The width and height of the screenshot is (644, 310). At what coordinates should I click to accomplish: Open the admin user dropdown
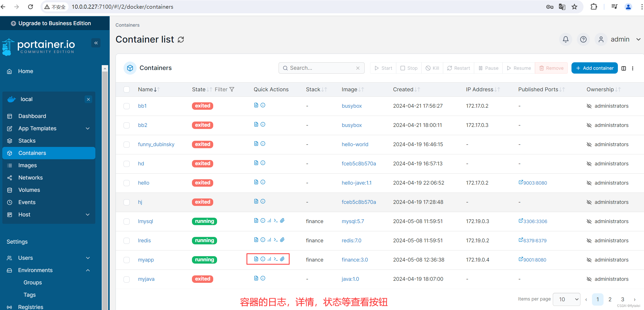click(x=618, y=39)
